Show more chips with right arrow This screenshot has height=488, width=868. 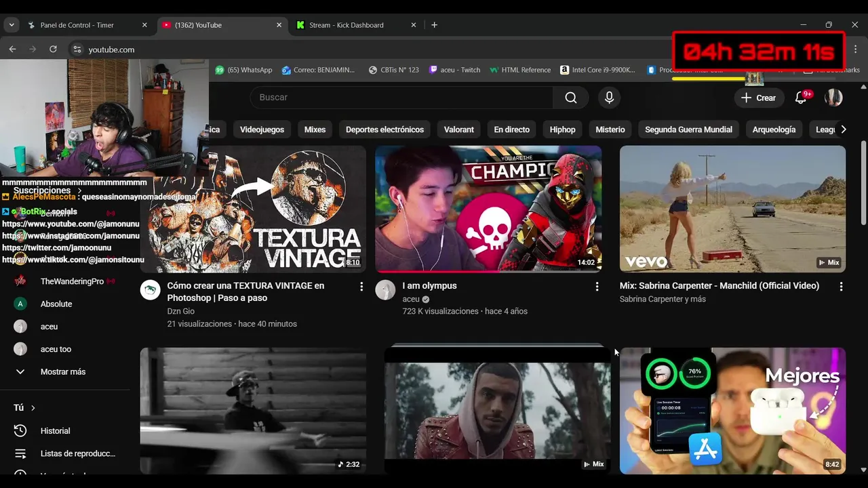point(843,129)
